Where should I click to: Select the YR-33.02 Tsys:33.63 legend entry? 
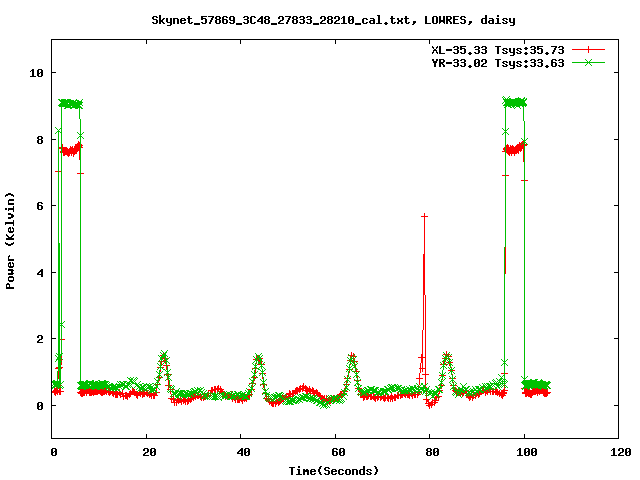pyautogui.click(x=498, y=63)
